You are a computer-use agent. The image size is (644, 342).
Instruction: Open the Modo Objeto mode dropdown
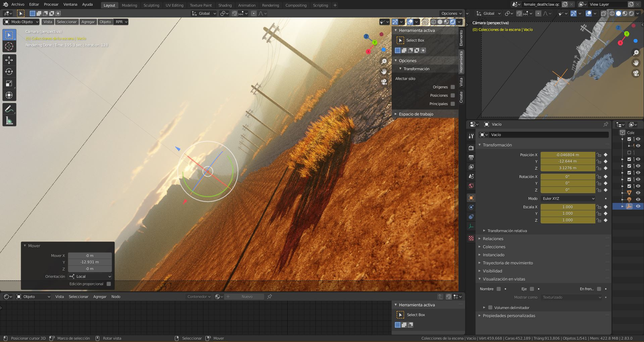21,22
